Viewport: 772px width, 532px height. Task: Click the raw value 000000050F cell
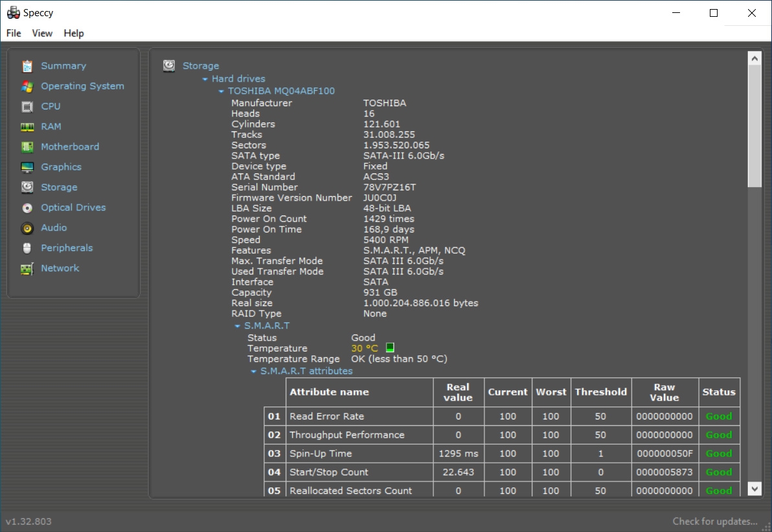664,454
